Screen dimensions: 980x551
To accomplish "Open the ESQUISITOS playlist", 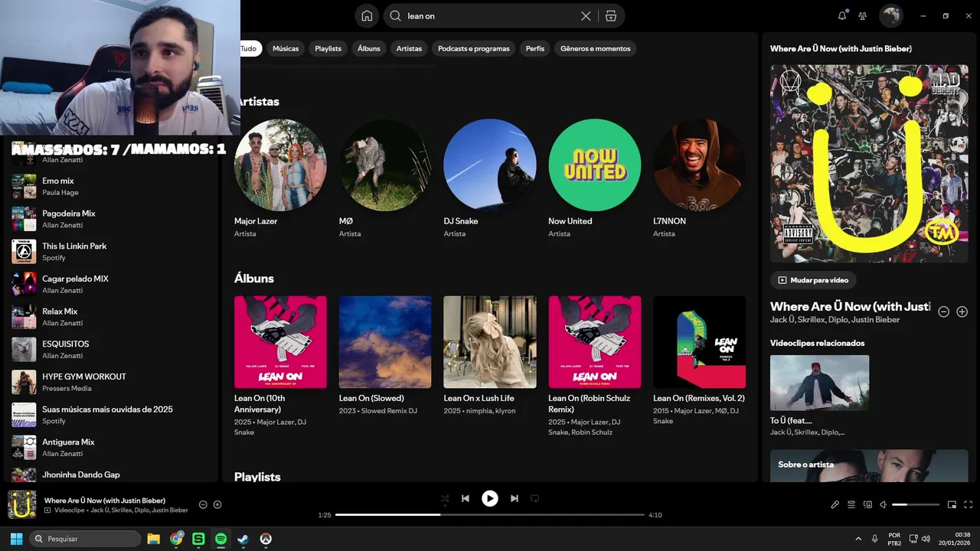I will (112, 350).
